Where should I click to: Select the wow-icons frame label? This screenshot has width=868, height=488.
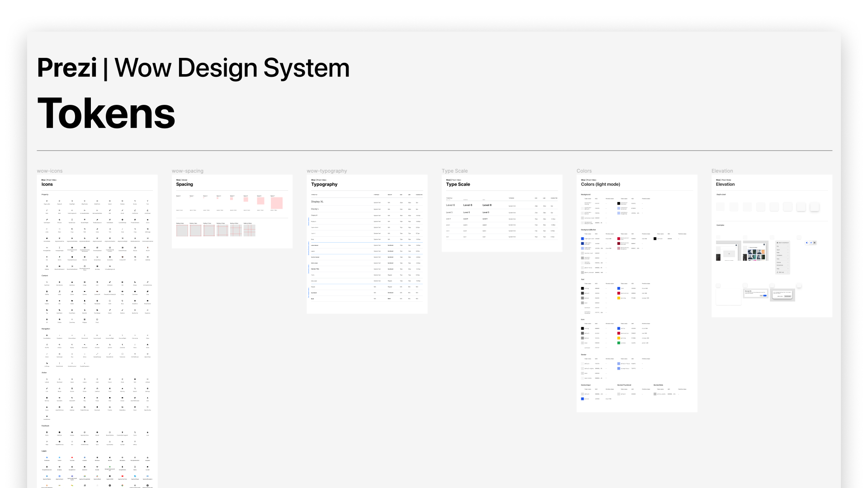[x=50, y=171]
